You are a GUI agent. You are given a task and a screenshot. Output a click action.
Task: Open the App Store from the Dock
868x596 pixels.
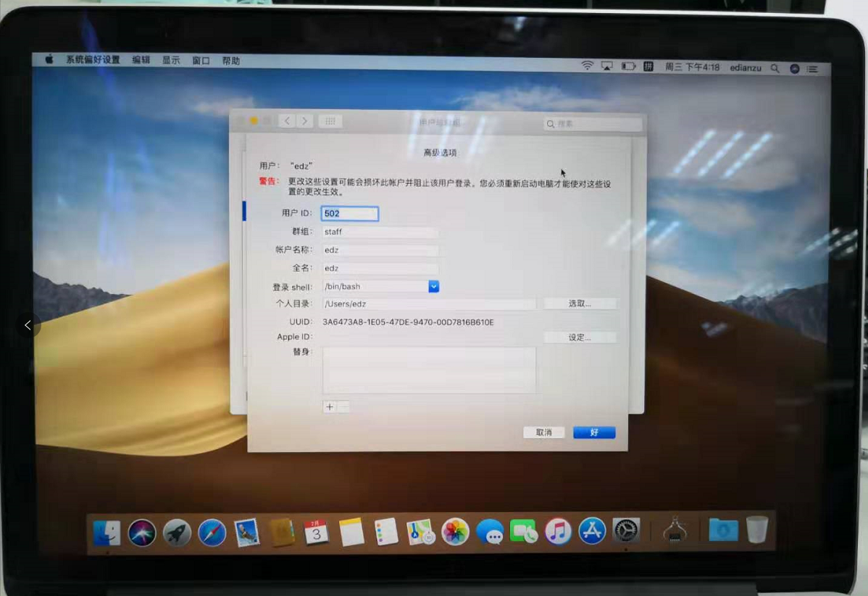pos(591,532)
